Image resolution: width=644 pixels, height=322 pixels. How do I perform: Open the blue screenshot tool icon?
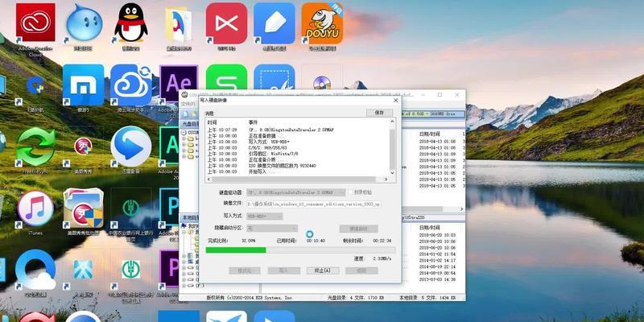275,76
